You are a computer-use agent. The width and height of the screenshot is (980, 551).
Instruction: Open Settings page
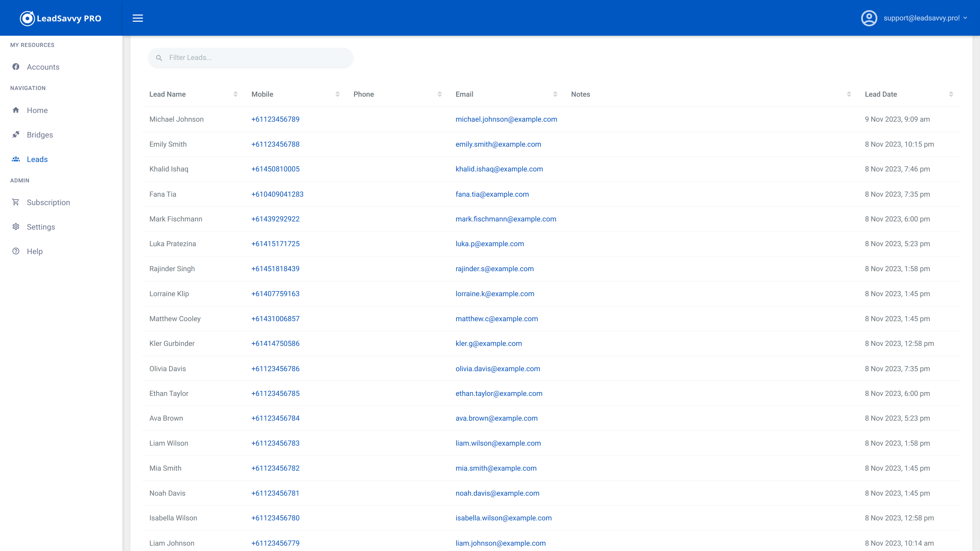pos(41,227)
